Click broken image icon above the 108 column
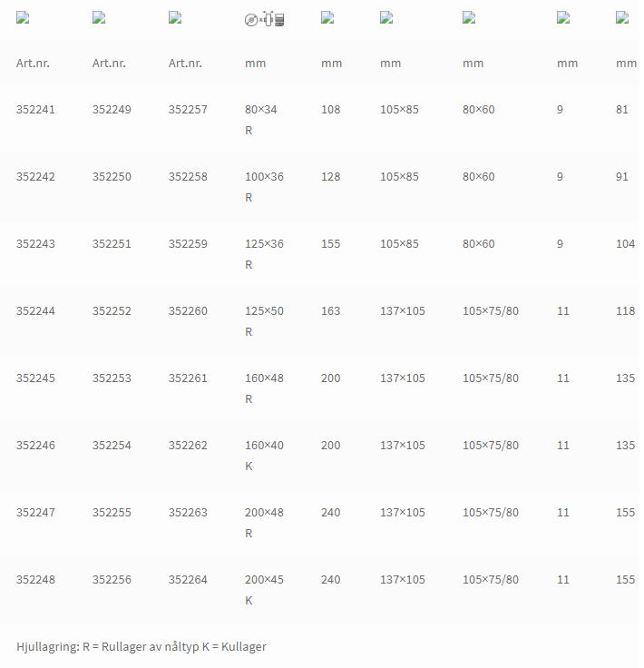Viewport: 644px width, 668px height. [x=327, y=18]
